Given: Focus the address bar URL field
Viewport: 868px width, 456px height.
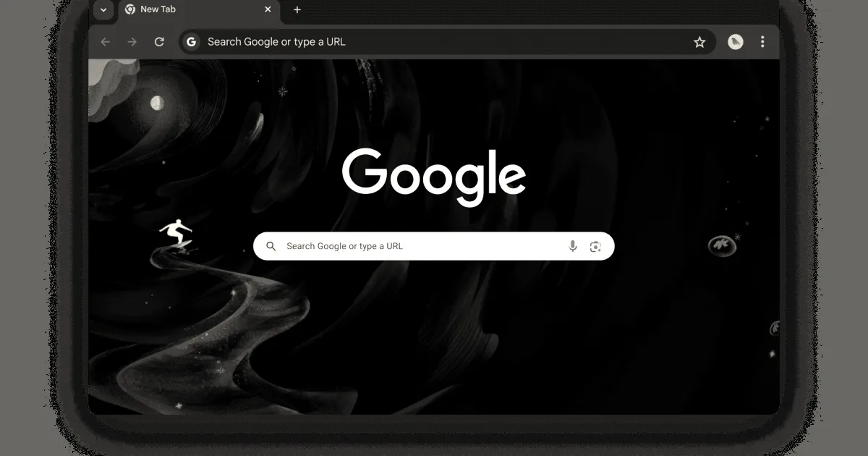Looking at the screenshot, I should pyautogui.click(x=447, y=42).
